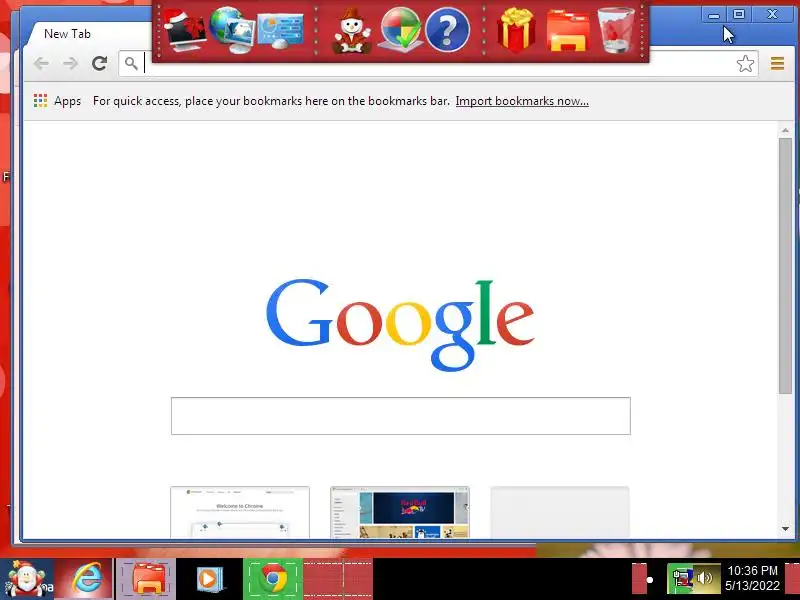Click the address bar omnibox
Screen dimensions: 800x600
click(439, 64)
